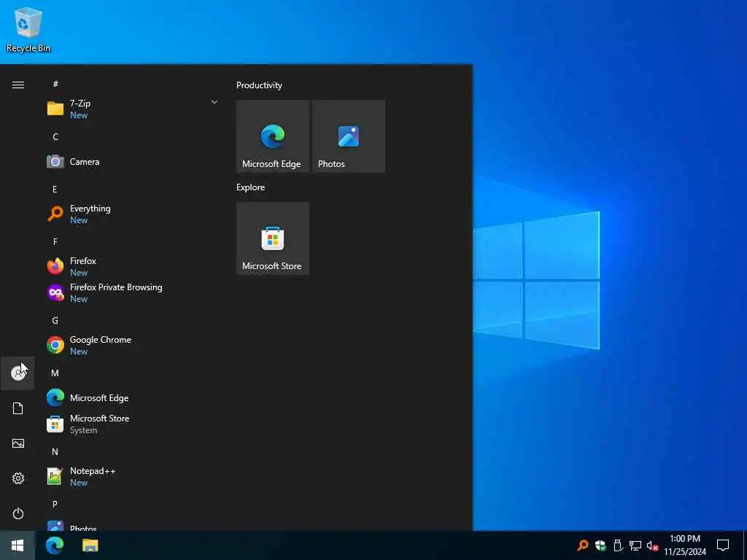Viewport: 747px width, 560px height.
Task: Open Microsoft Store in the app list
Action: (132, 424)
